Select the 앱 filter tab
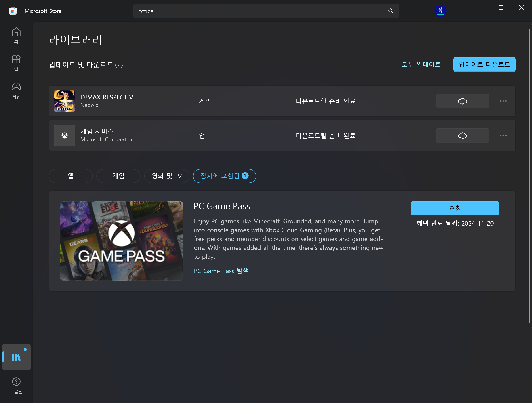 tap(71, 176)
